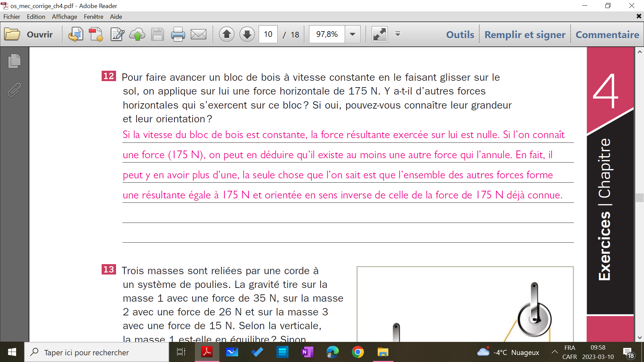Go to previous page with up arrow icon
The width and height of the screenshot is (644, 362).
226,34
